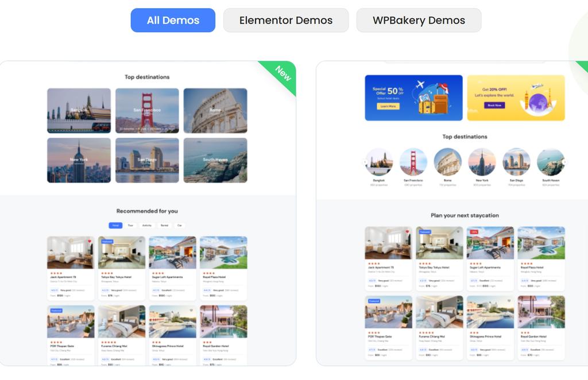Screen dimensions: 588x380
Task: Select the San Diego tile in left demo
Action: point(147,160)
